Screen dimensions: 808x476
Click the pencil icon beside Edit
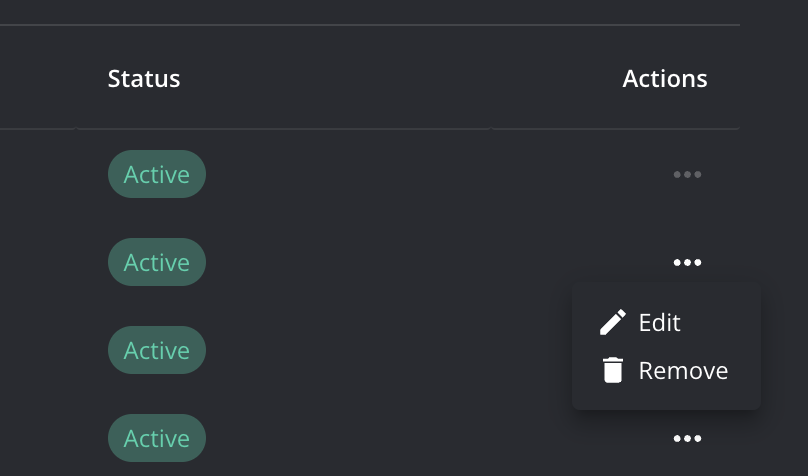click(x=612, y=322)
